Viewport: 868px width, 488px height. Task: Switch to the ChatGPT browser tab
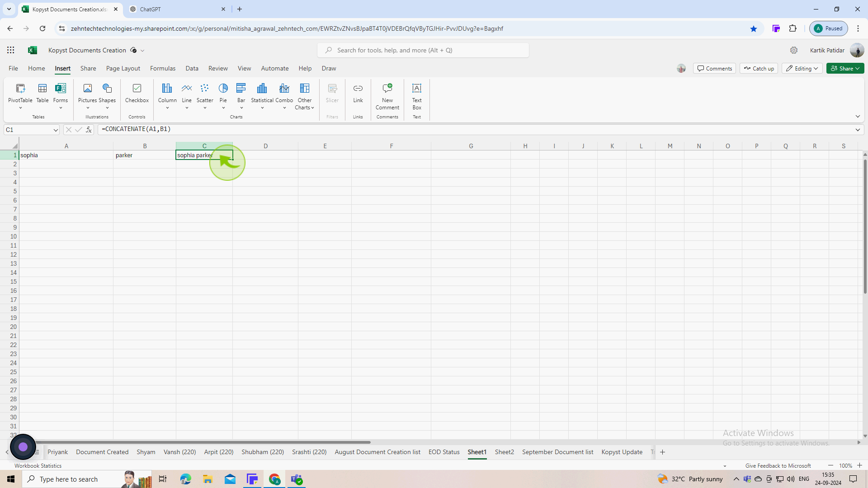[x=178, y=9]
